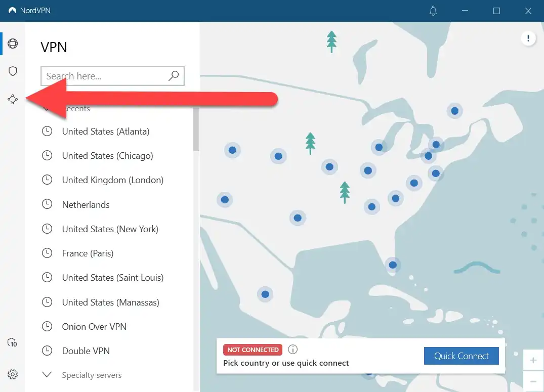This screenshot has width=544, height=392.
Task: Click the exclamation alert icon on the map
Action: (x=528, y=38)
